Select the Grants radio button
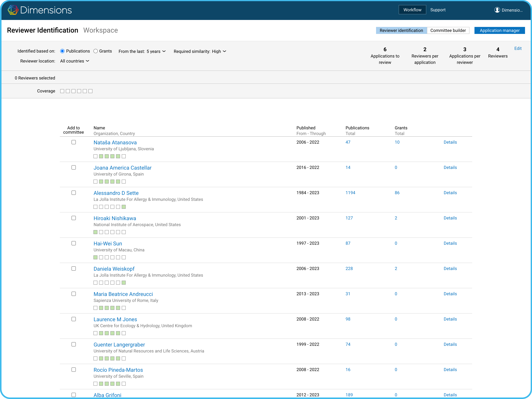 tap(96, 51)
